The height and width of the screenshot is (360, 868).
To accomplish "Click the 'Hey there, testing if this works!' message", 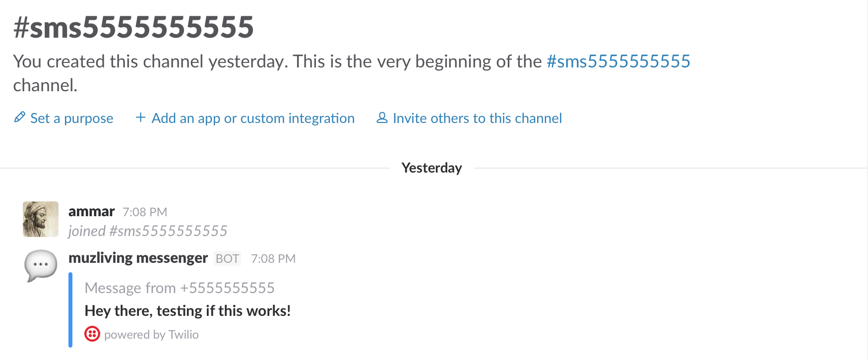I will 187,311.
